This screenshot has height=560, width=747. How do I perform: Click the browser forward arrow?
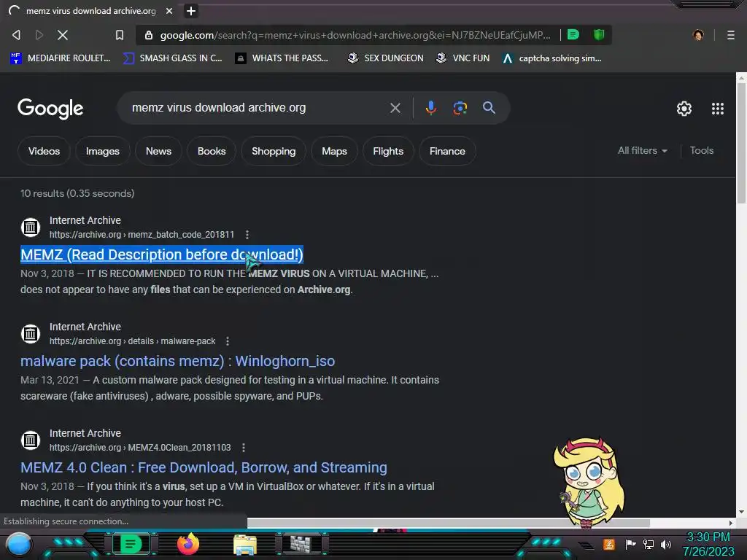pyautogui.click(x=39, y=35)
